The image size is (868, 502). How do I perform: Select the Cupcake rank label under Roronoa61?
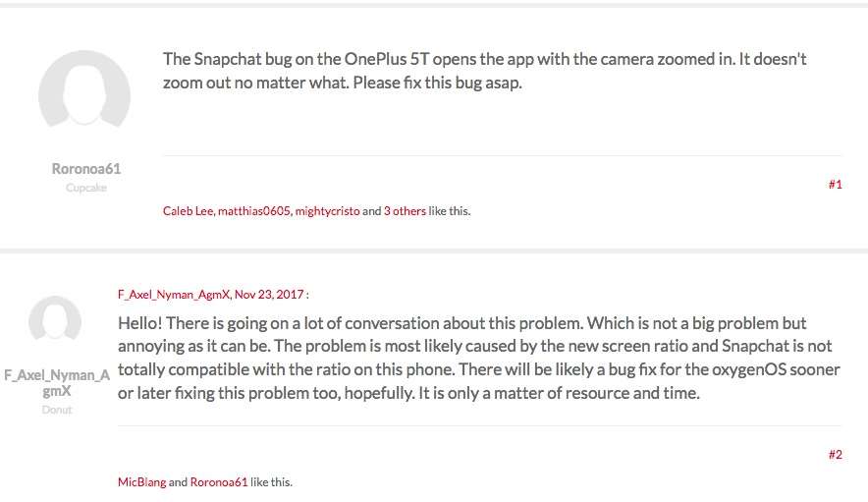point(85,188)
